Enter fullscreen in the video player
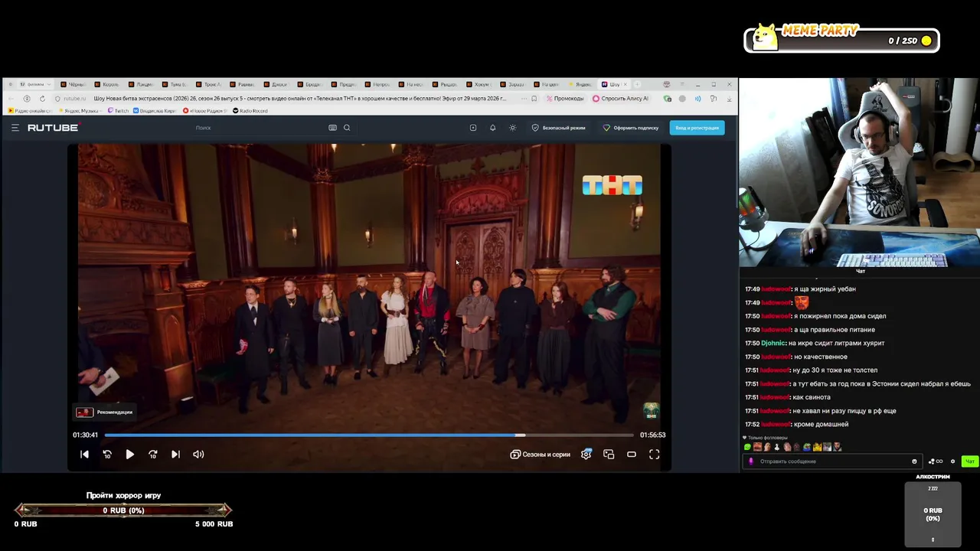The height and width of the screenshot is (551, 980). pos(655,455)
